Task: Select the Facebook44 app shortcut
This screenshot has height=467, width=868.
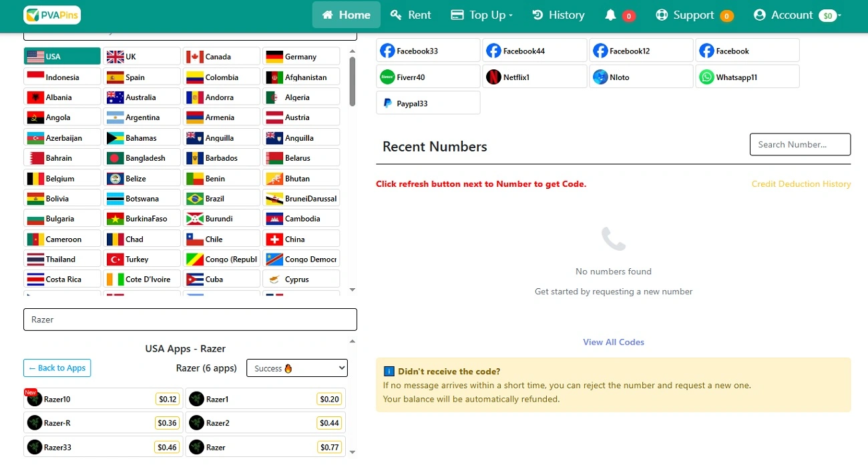Action: 534,51
